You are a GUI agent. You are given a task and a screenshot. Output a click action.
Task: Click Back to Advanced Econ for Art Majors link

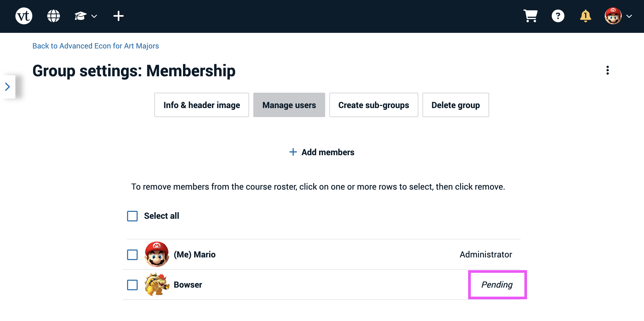click(96, 46)
